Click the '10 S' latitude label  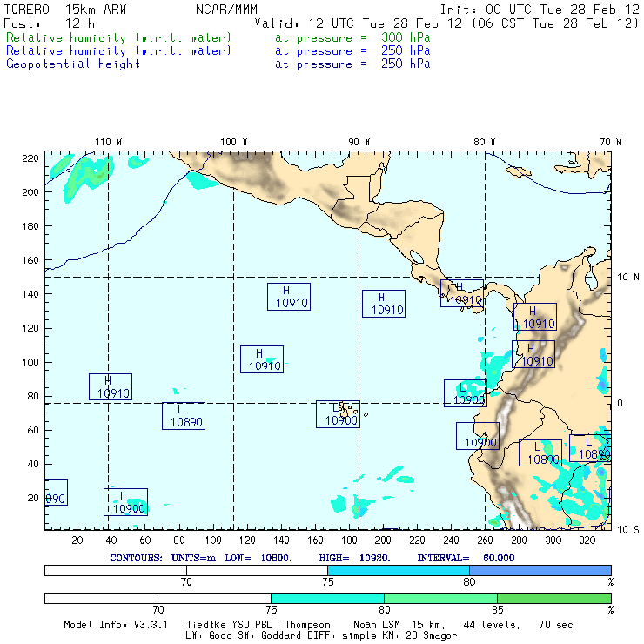click(628, 530)
